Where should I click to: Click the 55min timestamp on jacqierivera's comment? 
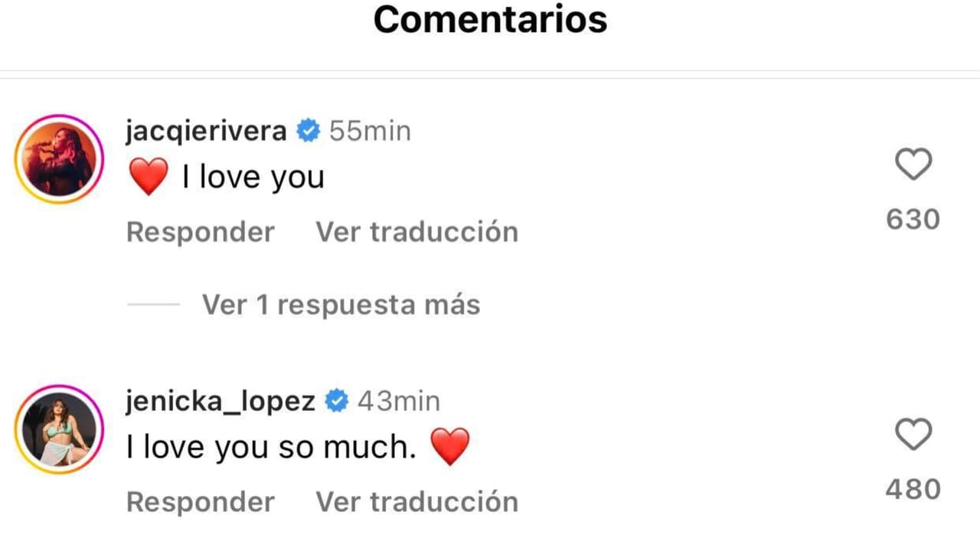pos(371,130)
